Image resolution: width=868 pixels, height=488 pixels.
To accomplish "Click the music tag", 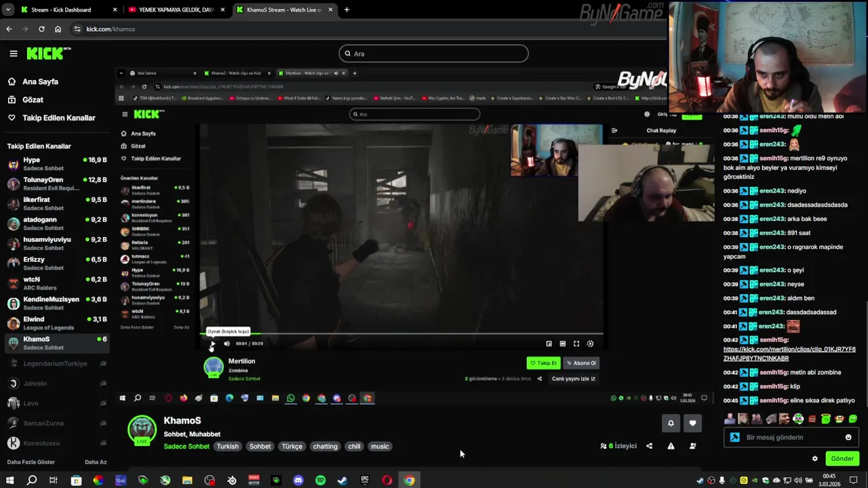I will [380, 447].
